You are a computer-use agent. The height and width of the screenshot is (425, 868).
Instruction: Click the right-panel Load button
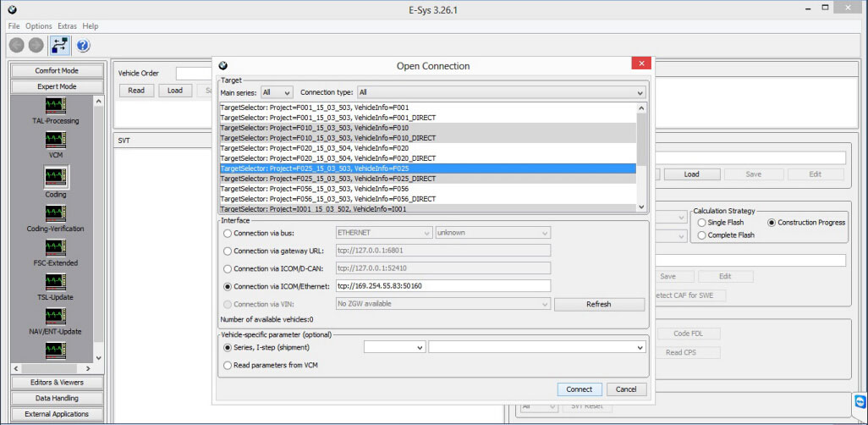coord(691,174)
